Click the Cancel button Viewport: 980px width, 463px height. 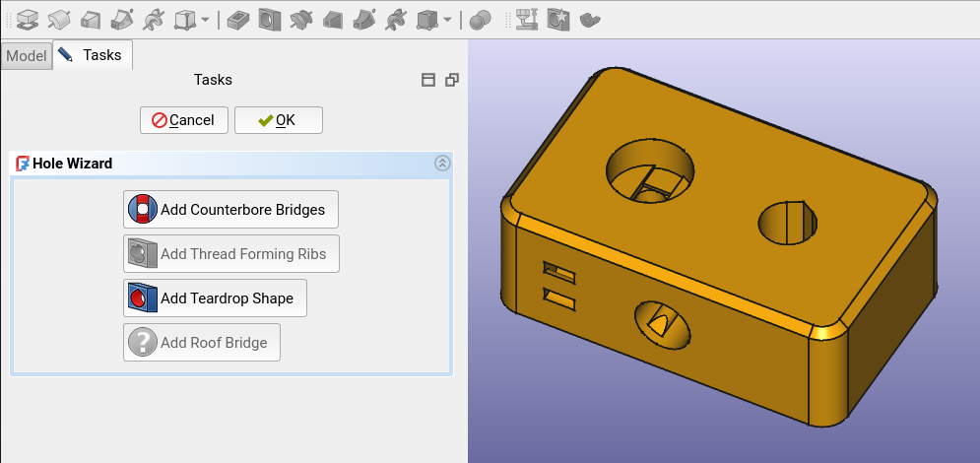click(184, 120)
